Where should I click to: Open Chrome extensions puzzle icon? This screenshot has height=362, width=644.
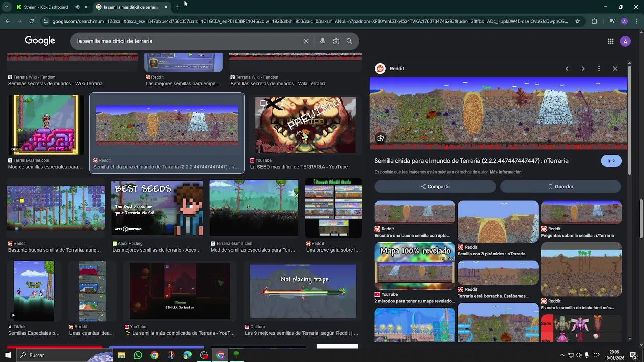[x=595, y=21]
